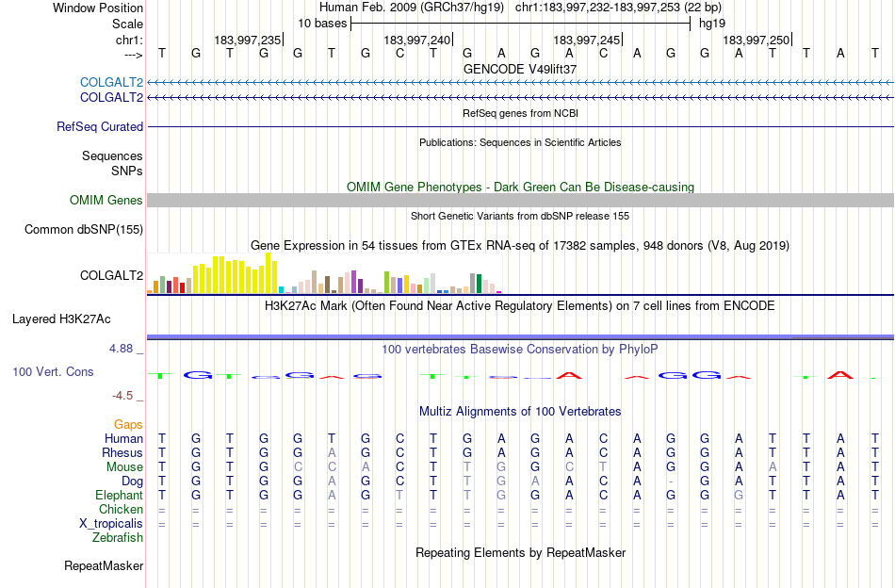The image size is (895, 588).
Task: Open the RefSeq Curated track label
Action: pos(100,126)
